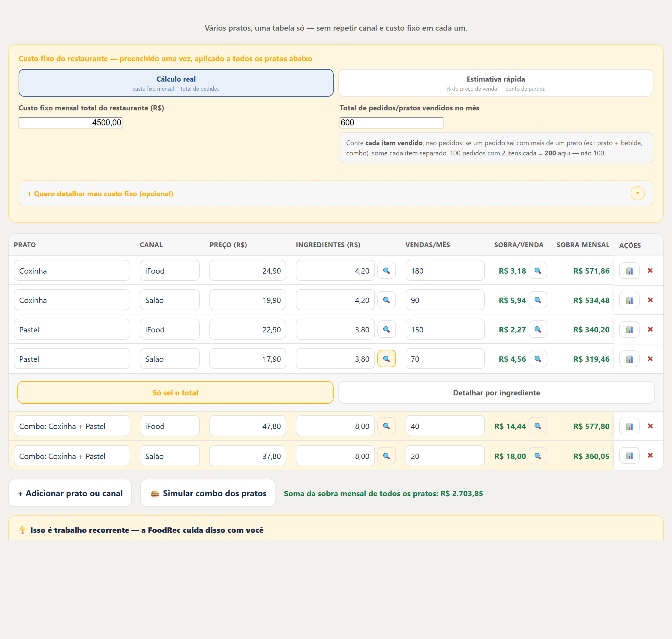The width and height of the screenshot is (672, 639).
Task: Edit custo fixo mensal field 4500,00
Action: [x=70, y=123]
